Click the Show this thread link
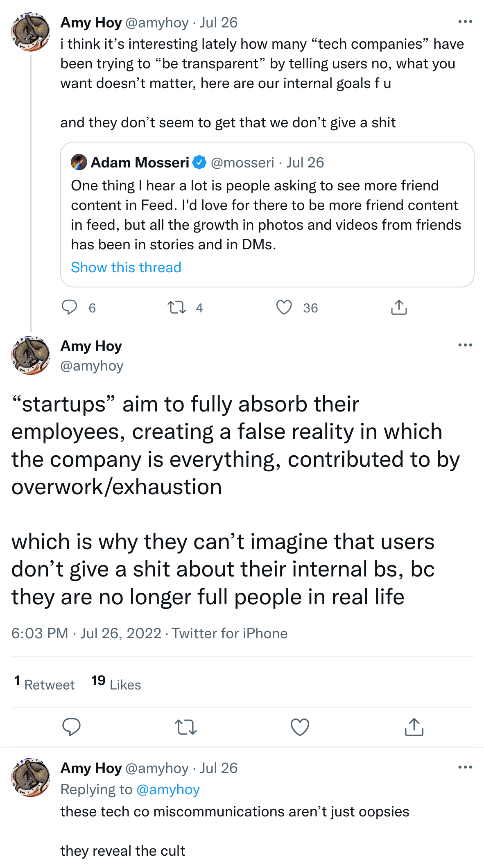 [x=126, y=267]
